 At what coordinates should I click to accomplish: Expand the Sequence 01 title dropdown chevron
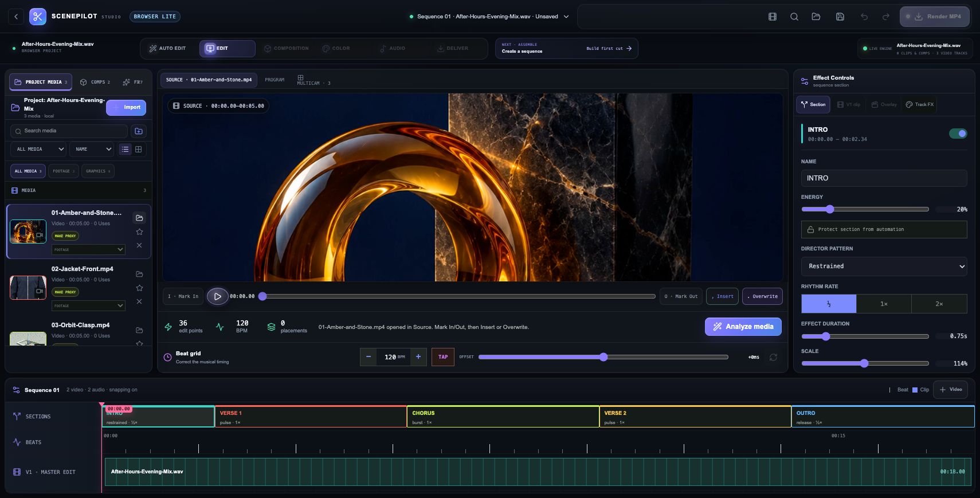pos(566,17)
